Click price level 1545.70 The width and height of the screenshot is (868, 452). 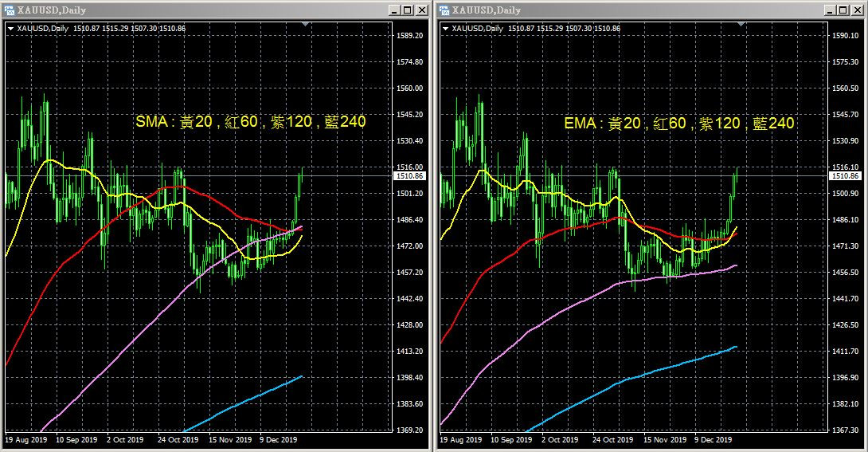click(845, 115)
